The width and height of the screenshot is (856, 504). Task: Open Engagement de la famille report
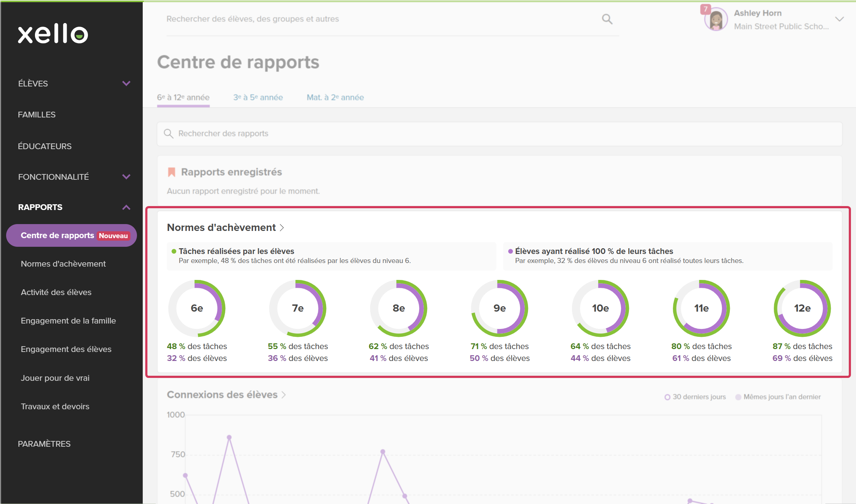(x=68, y=321)
